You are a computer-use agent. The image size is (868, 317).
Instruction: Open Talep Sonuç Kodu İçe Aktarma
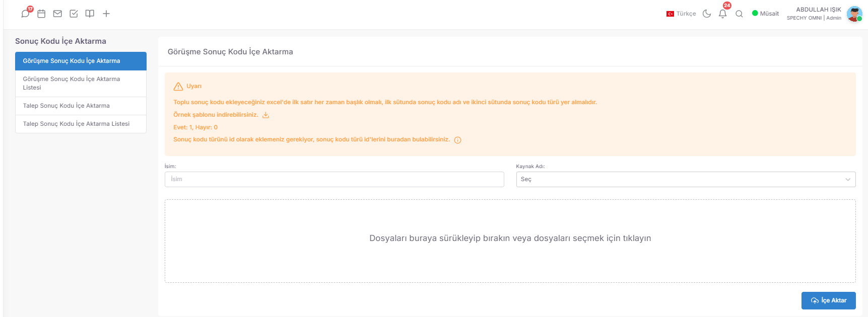coord(81,106)
